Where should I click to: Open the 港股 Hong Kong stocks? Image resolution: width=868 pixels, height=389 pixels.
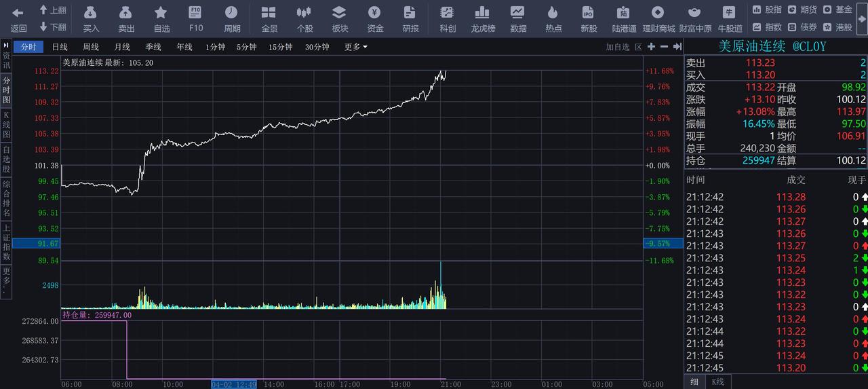click(x=837, y=27)
